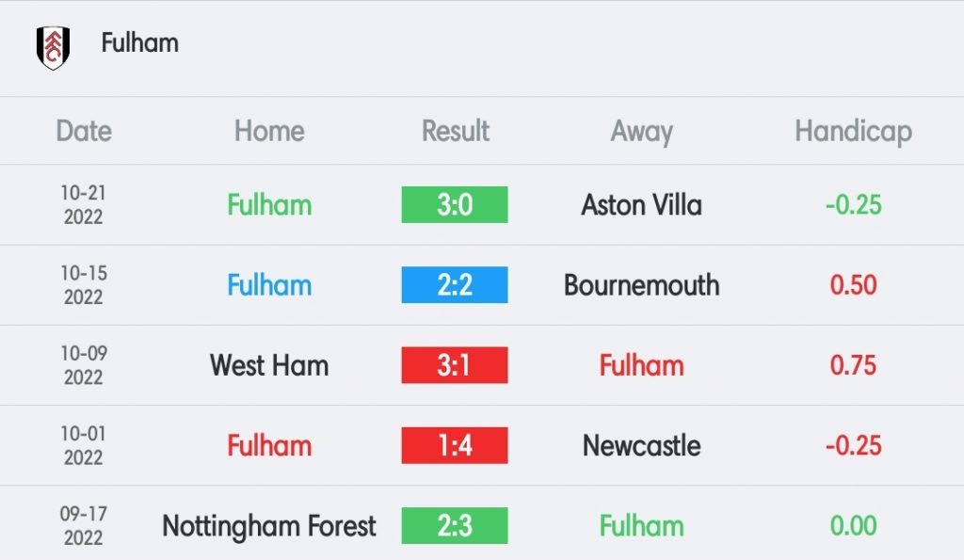This screenshot has width=964, height=560.
Task: Select the Home column header
Action: coord(269,131)
